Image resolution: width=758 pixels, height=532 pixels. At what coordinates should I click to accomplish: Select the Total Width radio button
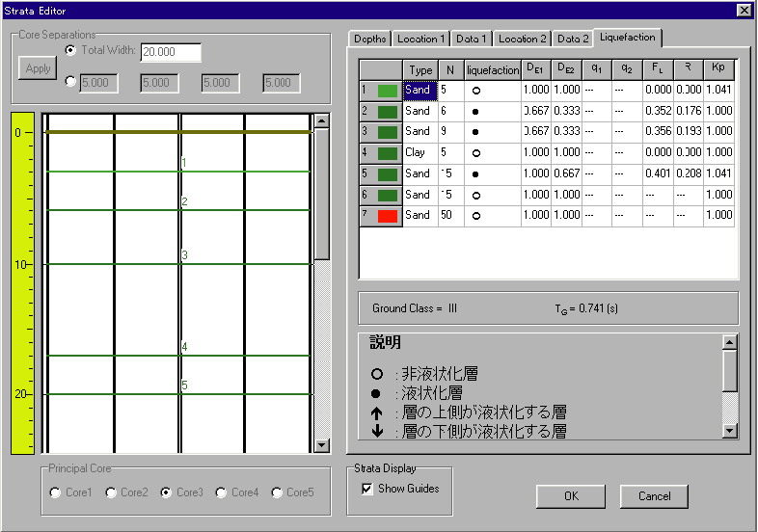coord(70,50)
